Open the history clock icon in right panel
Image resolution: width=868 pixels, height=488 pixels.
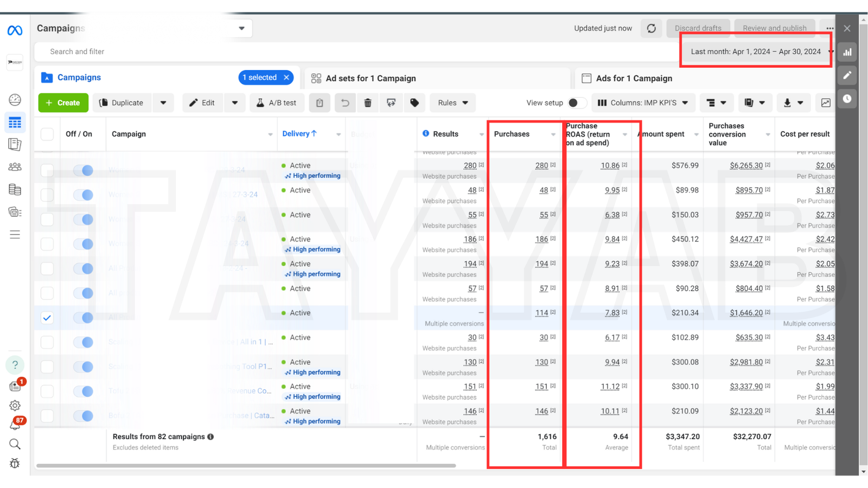tap(847, 99)
